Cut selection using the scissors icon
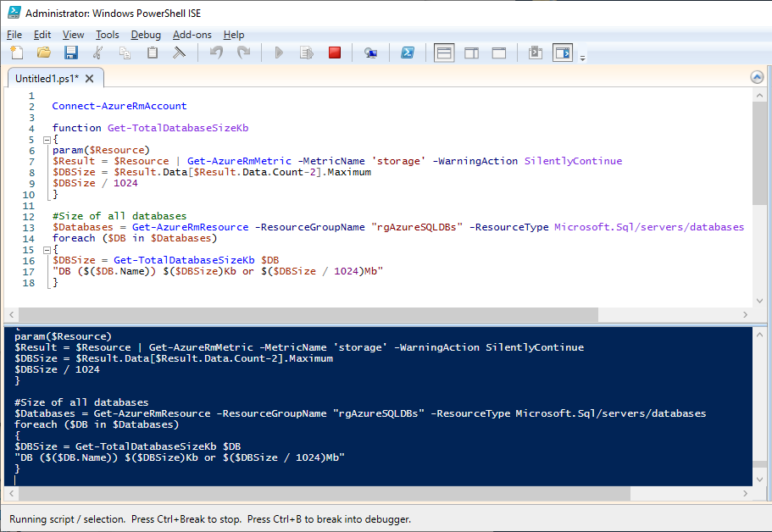Image resolution: width=772 pixels, height=532 pixels. [x=98, y=53]
